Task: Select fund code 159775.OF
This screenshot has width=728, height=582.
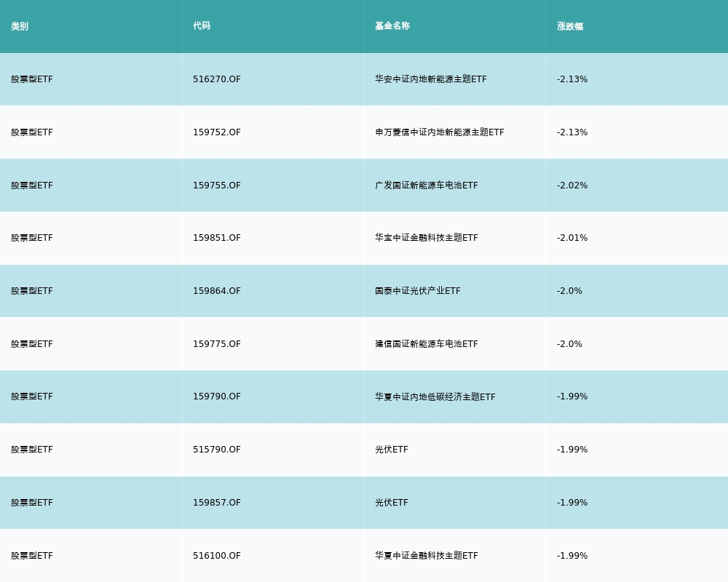Action: [217, 344]
